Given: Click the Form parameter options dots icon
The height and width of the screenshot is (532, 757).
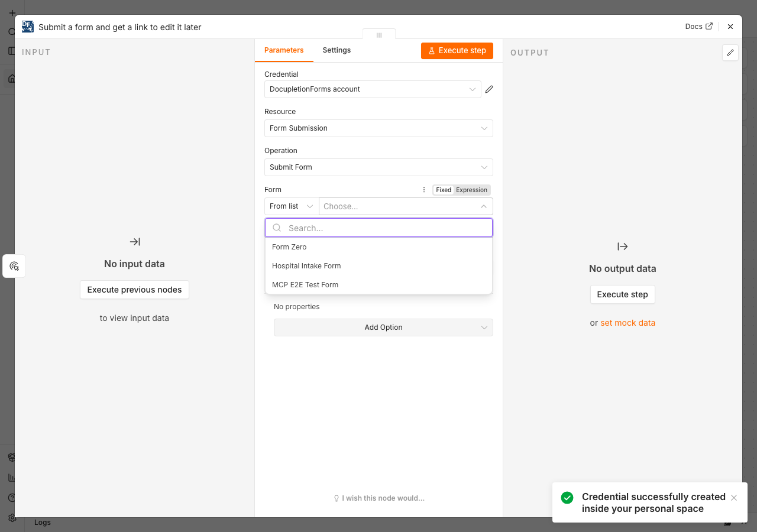Looking at the screenshot, I should [423, 190].
